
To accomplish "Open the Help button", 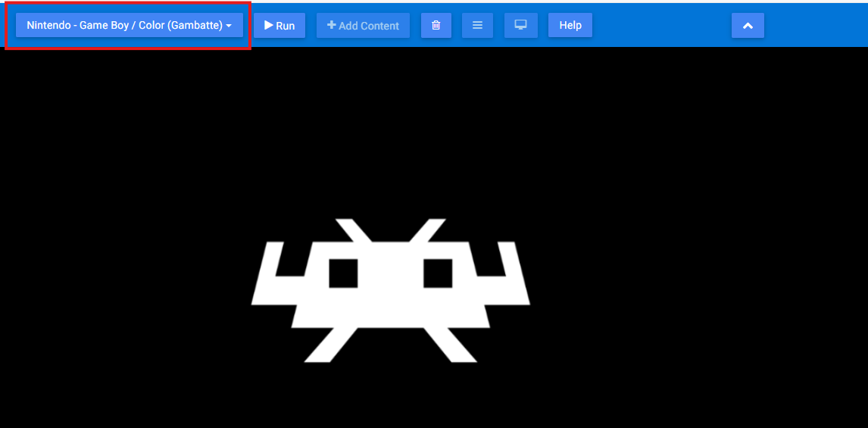I will 570,26.
